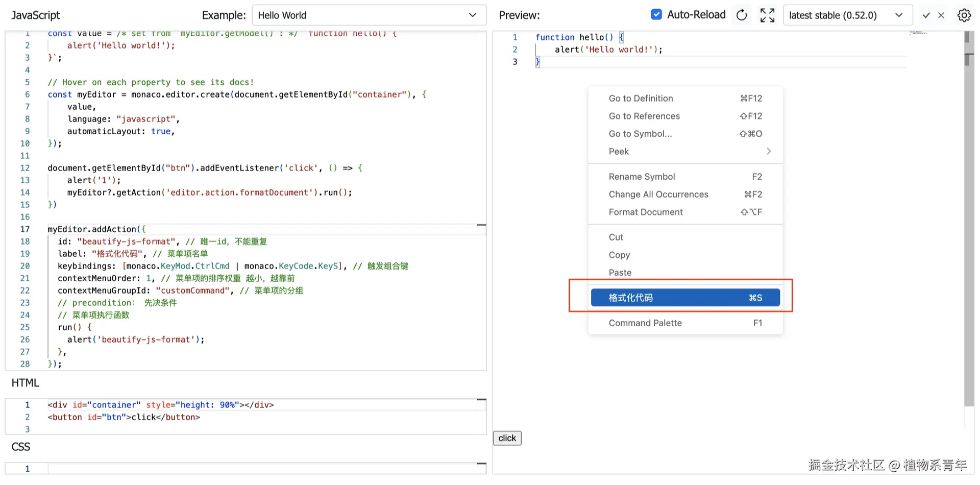Select Rename Symbol in context menu
Image resolution: width=980 pixels, height=485 pixels.
tap(685, 177)
